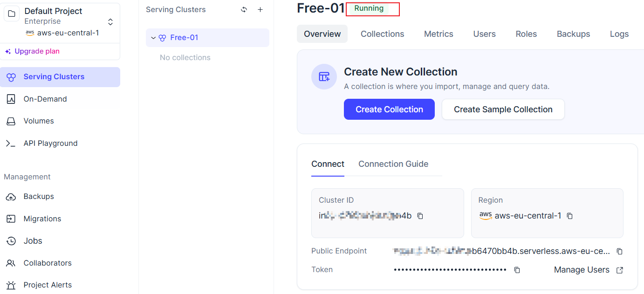Copy the aws-eu-central-1 region value
The image size is (644, 294).
pos(569,216)
